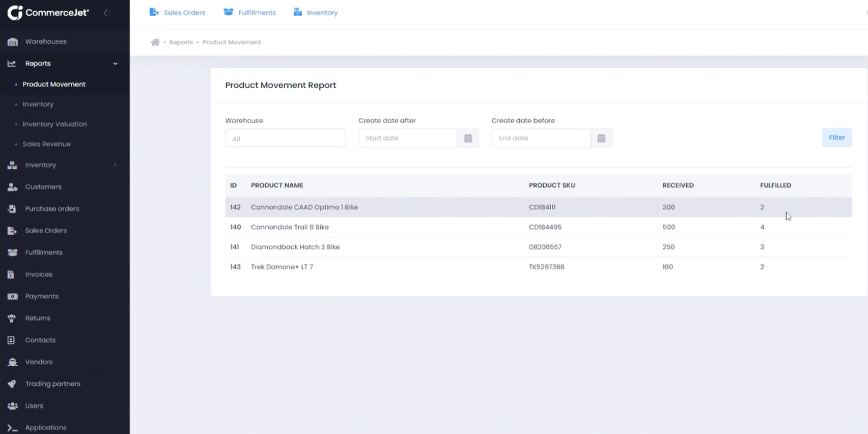This screenshot has height=434, width=868.
Task: Click the End date input field
Action: tap(541, 138)
